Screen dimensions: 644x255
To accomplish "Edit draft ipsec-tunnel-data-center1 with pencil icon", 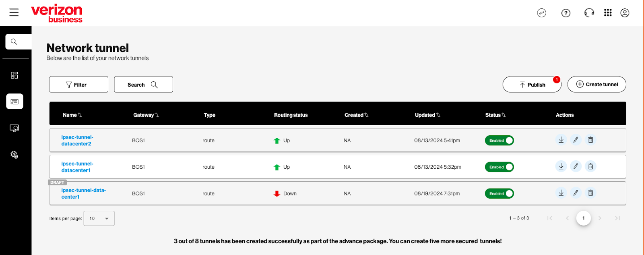I will (576, 193).
